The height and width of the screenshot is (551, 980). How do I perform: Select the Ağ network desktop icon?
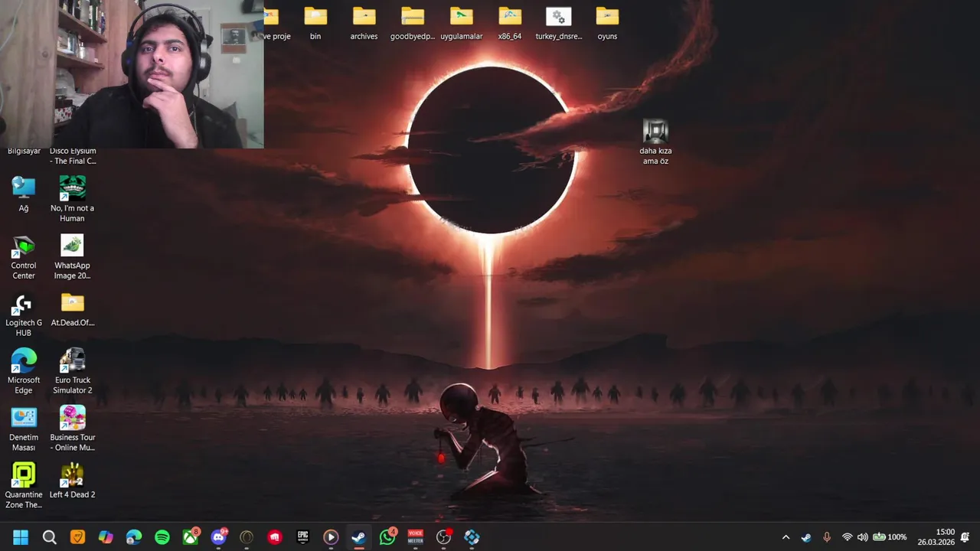click(x=24, y=194)
